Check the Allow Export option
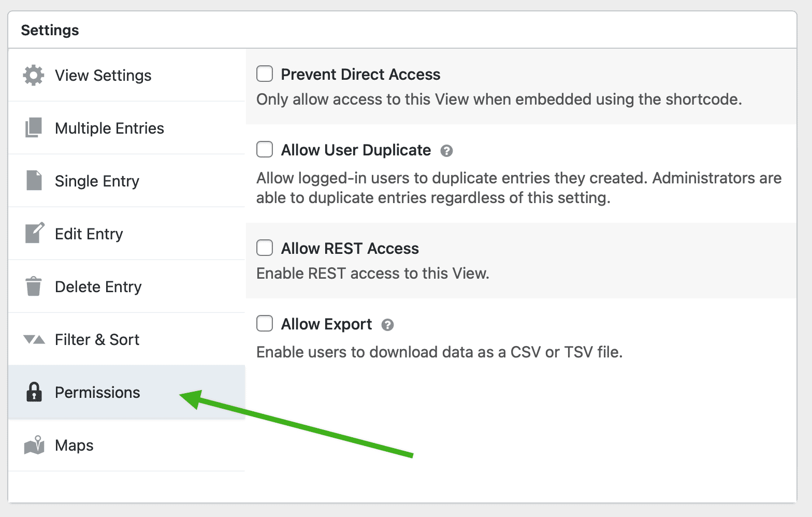The height and width of the screenshot is (517, 812). point(265,324)
